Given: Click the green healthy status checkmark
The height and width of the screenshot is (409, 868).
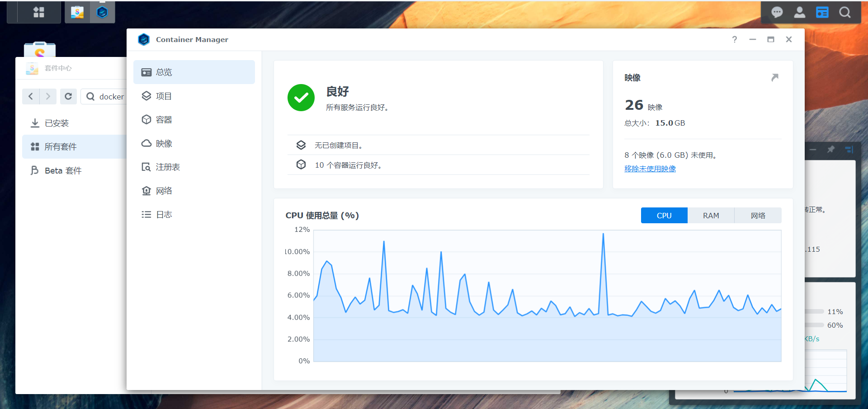Looking at the screenshot, I should click(x=301, y=98).
